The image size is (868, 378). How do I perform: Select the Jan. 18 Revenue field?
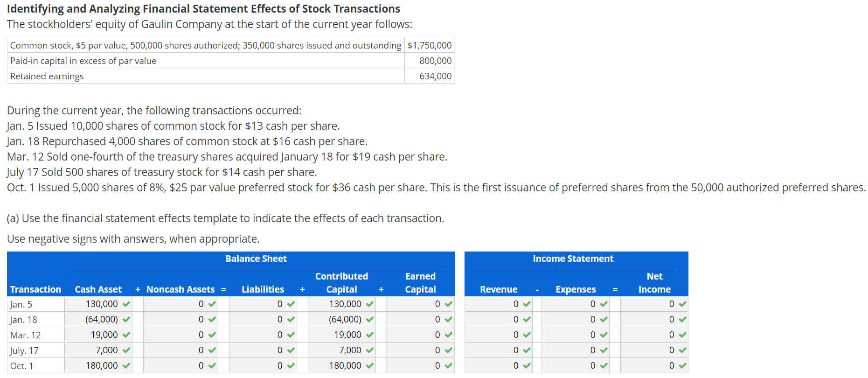(499, 319)
